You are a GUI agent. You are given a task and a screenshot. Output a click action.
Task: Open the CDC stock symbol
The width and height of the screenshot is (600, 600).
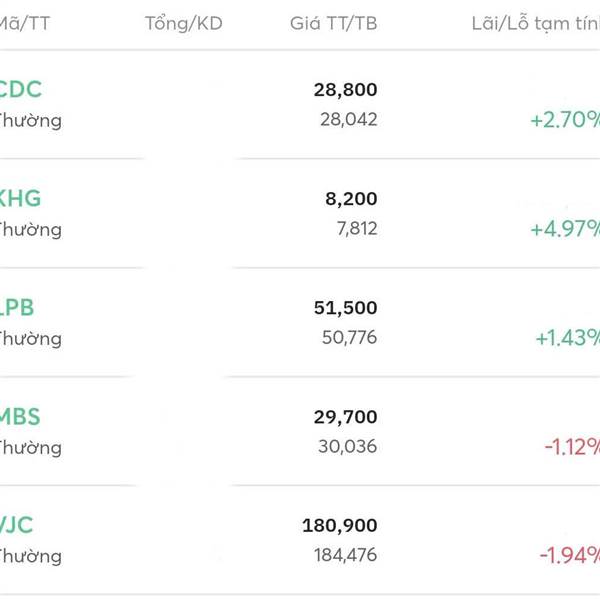[20, 90]
